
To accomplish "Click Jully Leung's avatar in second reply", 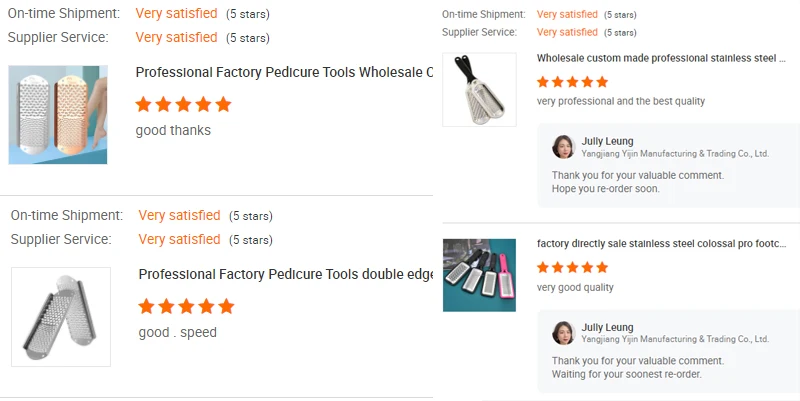I will [x=563, y=333].
